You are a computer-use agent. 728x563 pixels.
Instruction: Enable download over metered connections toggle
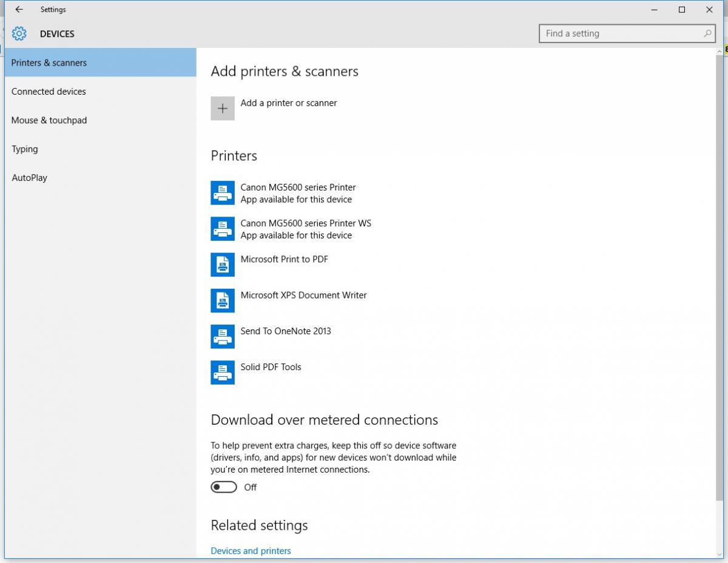224,487
